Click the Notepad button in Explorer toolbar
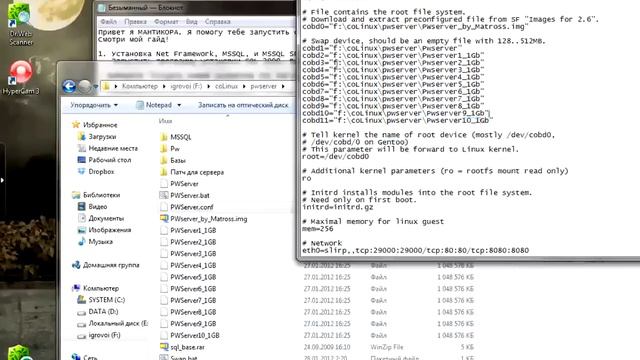The height and width of the screenshot is (360, 640). 154,105
